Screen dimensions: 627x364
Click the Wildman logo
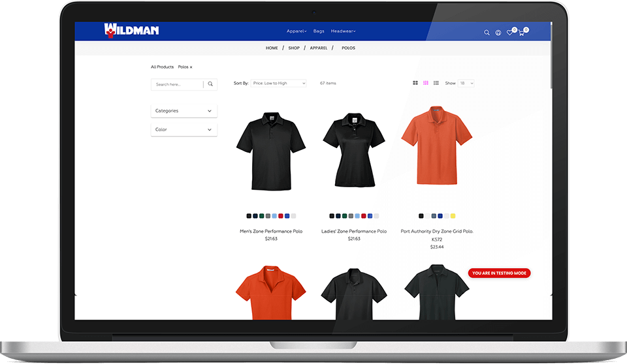(131, 30)
